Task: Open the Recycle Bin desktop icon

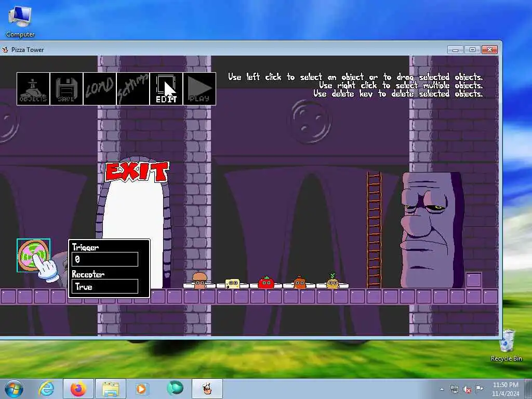Action: (x=507, y=345)
